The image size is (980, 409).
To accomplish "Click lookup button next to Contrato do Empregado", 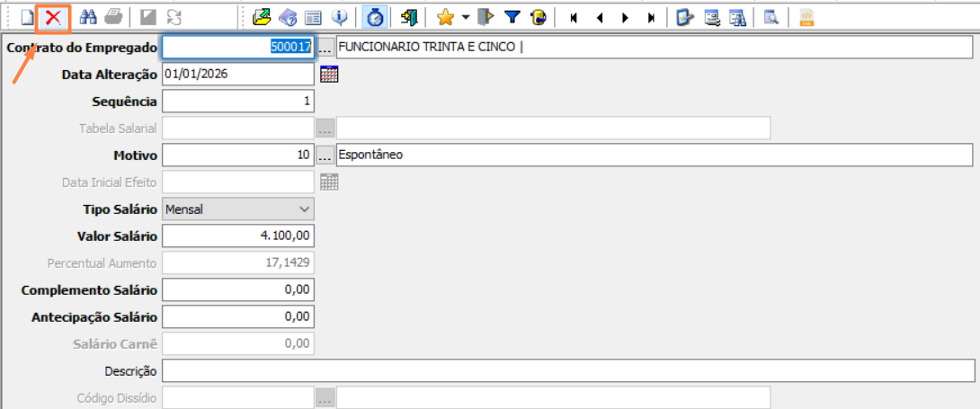I will click(x=325, y=48).
